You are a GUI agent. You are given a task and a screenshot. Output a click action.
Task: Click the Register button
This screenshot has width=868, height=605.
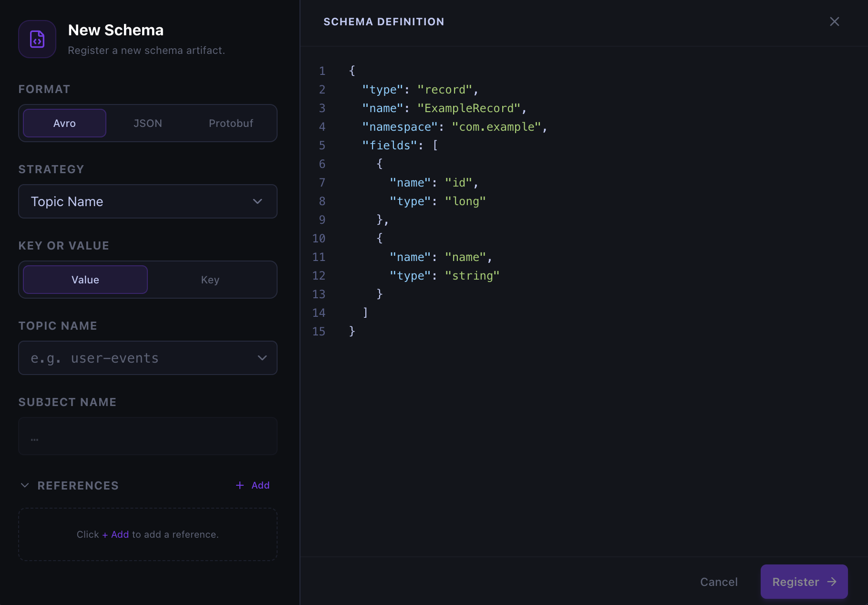click(x=804, y=582)
